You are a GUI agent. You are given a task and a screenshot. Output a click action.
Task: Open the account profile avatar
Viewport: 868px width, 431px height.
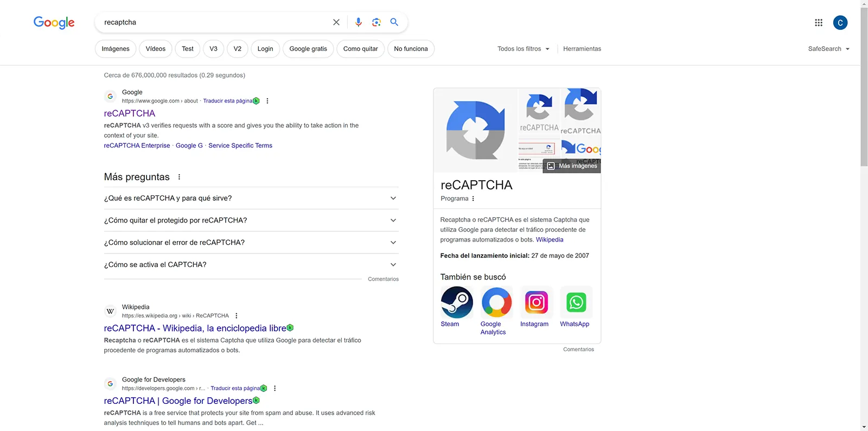pyautogui.click(x=840, y=22)
